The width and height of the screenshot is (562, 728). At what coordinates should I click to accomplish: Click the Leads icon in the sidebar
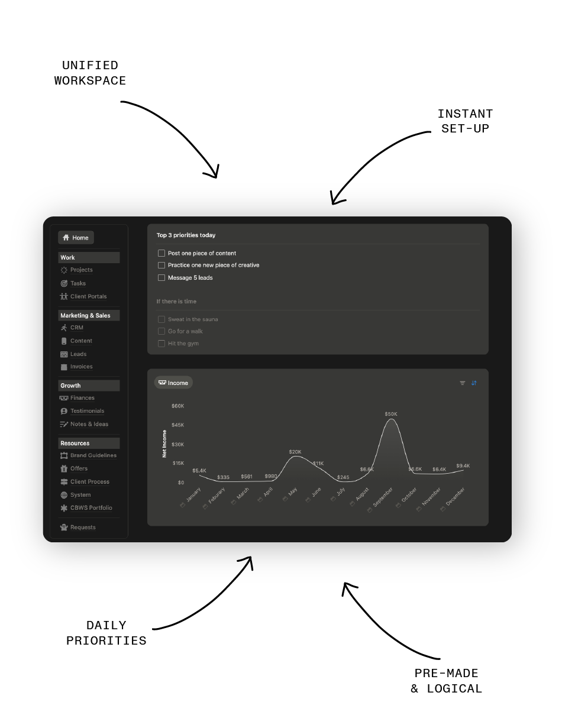(64, 354)
